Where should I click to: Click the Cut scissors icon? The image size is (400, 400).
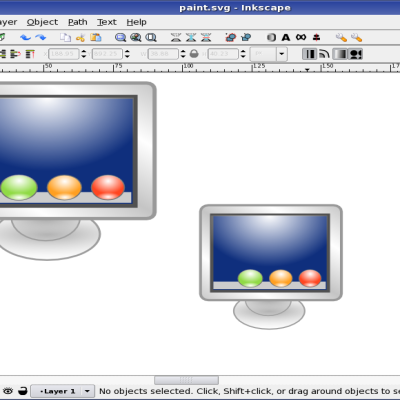(80, 37)
